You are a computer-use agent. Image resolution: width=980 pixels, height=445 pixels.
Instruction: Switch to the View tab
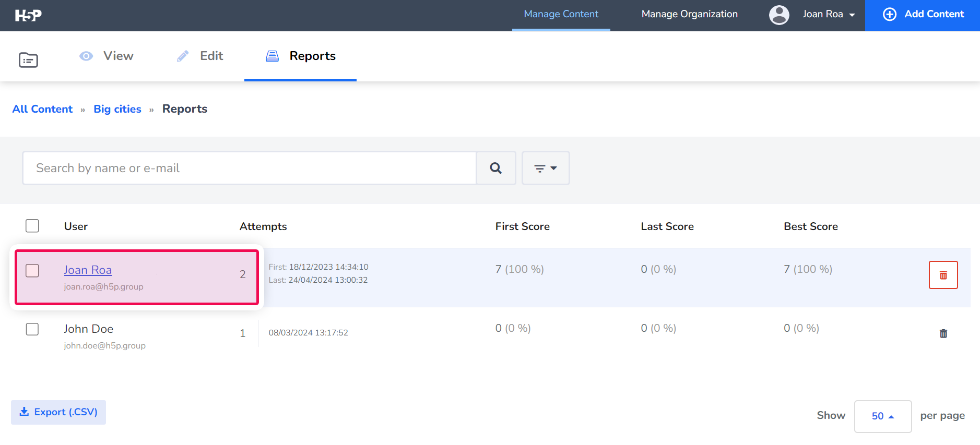(107, 56)
